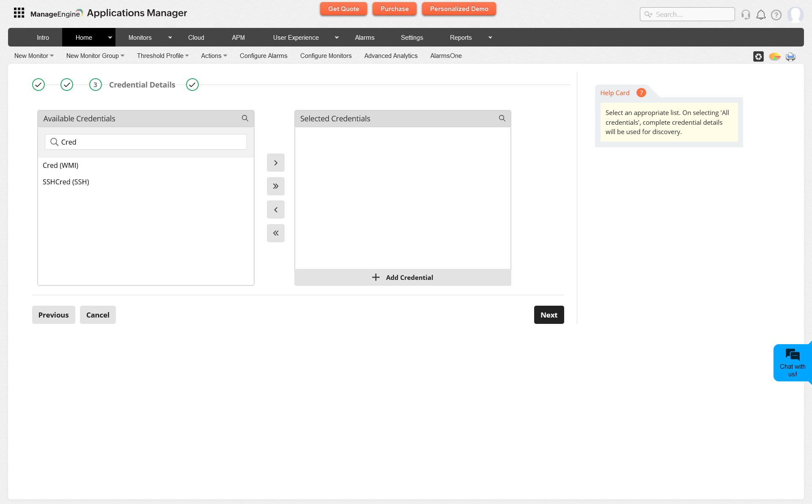Open the Threshold Profile dropdown

coord(163,56)
